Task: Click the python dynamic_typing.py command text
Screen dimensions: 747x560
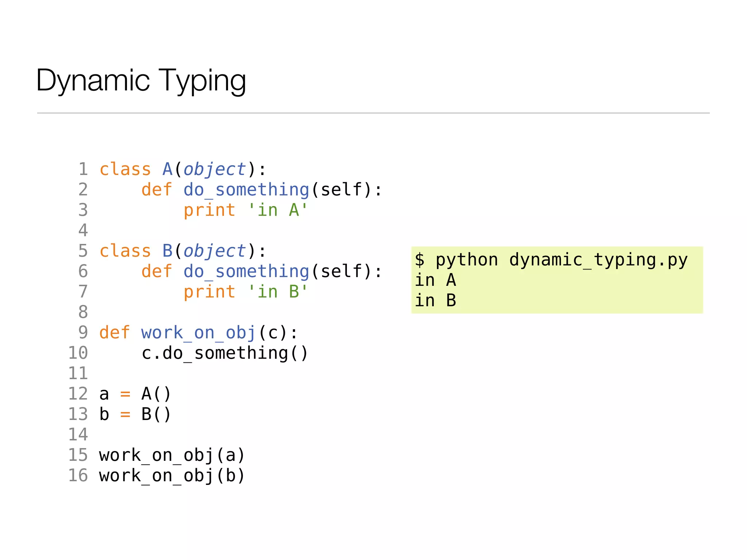Action: (x=551, y=260)
